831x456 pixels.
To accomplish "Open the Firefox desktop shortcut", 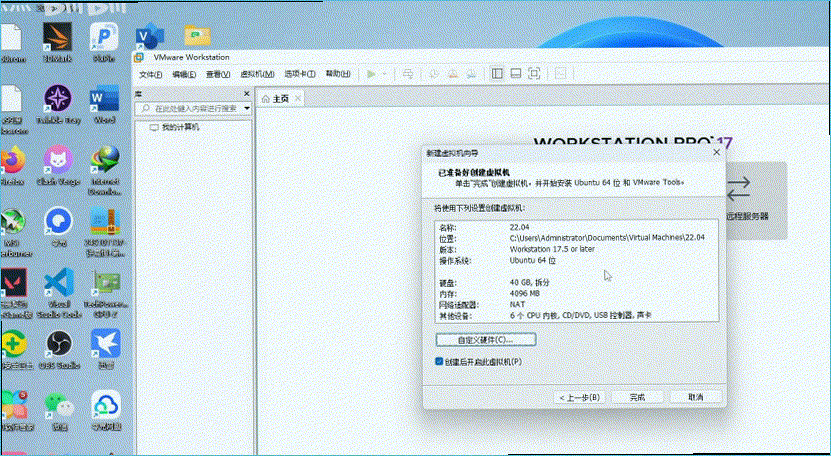I will [13, 160].
